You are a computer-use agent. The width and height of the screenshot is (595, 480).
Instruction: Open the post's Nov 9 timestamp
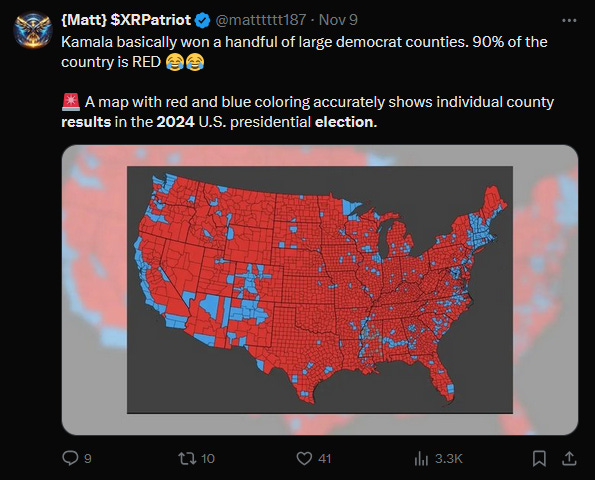tap(338, 20)
